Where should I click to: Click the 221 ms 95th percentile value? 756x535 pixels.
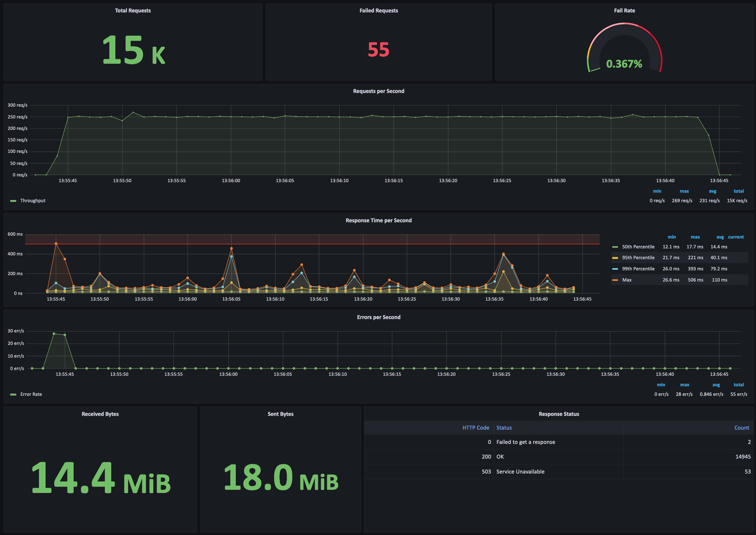click(695, 258)
